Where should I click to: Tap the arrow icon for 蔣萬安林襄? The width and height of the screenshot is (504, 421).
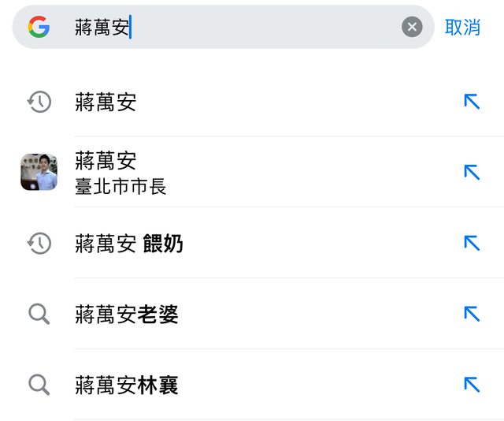472,385
